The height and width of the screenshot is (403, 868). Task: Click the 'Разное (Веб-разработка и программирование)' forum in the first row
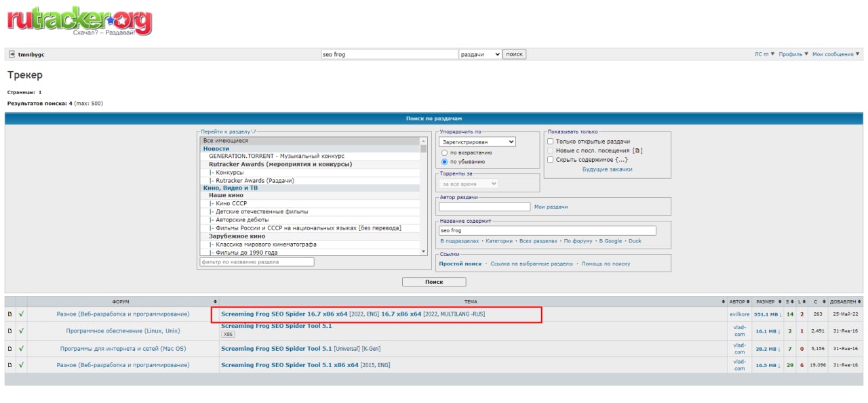tap(123, 314)
